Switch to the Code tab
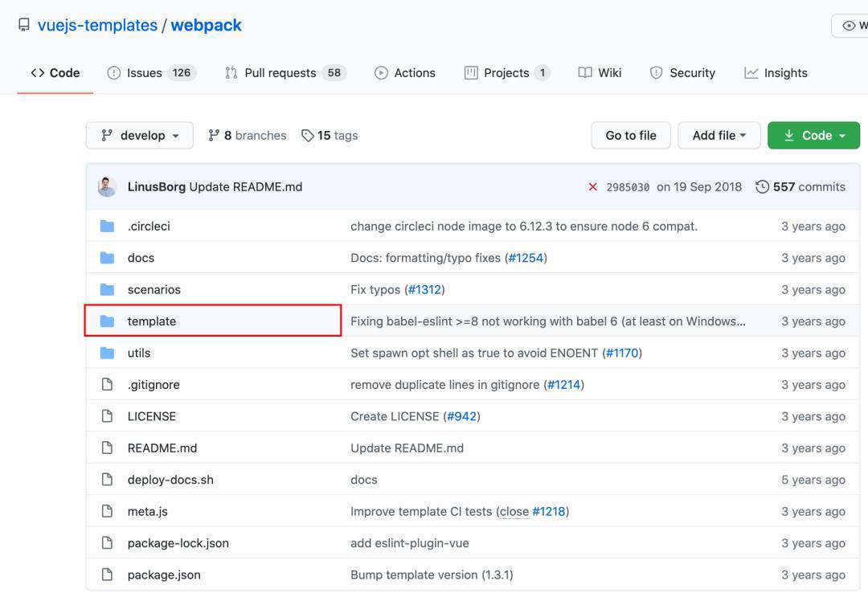Viewport: 868px width, 597px height. tap(55, 73)
